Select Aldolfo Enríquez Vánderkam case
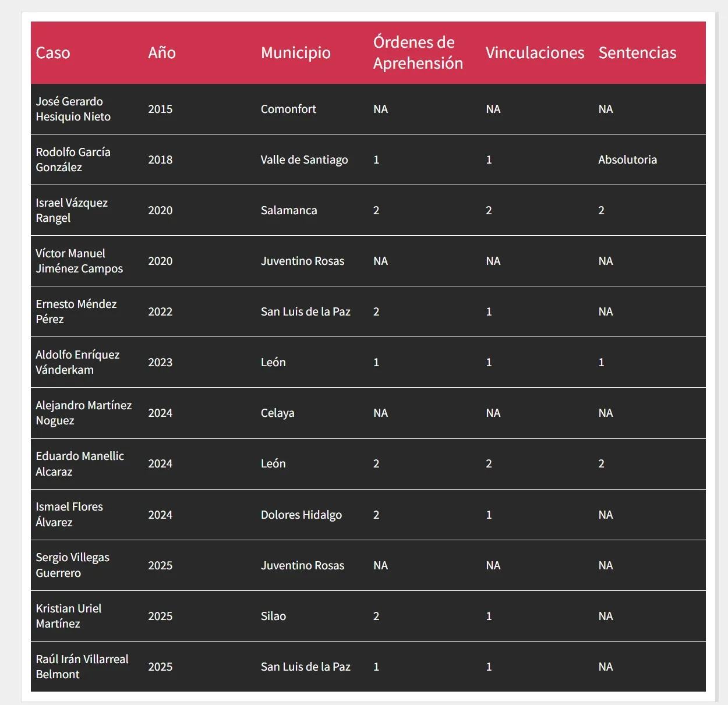Image resolution: width=728 pixels, height=705 pixels. tap(77, 362)
